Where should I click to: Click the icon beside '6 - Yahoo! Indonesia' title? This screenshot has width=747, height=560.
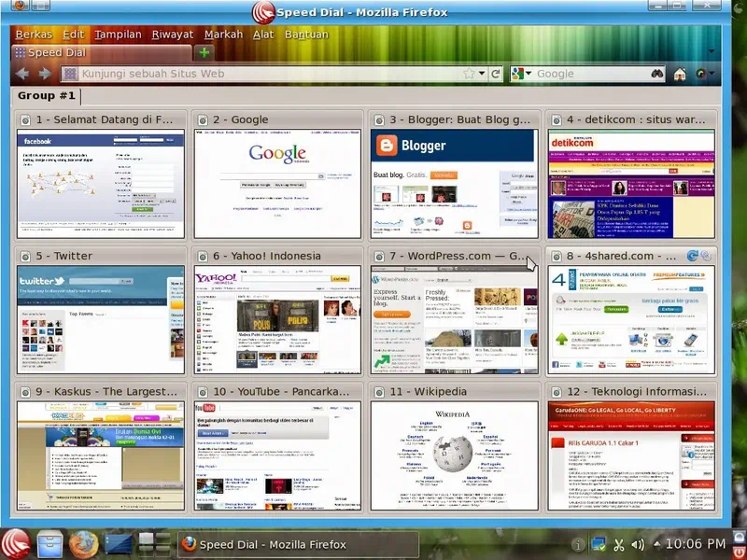click(203, 257)
